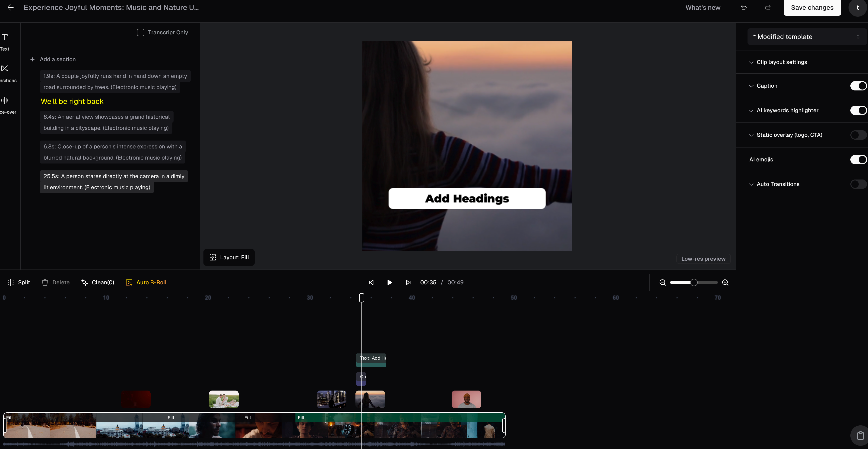The height and width of the screenshot is (449, 868).
Task: Open the Voice-over tool in sidebar
Action: (7, 105)
